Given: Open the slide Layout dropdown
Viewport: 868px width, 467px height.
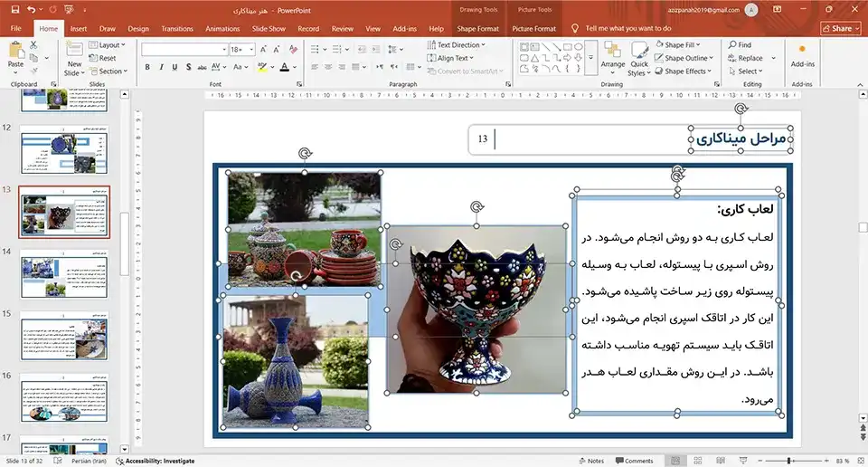Looking at the screenshot, I should click(x=108, y=45).
